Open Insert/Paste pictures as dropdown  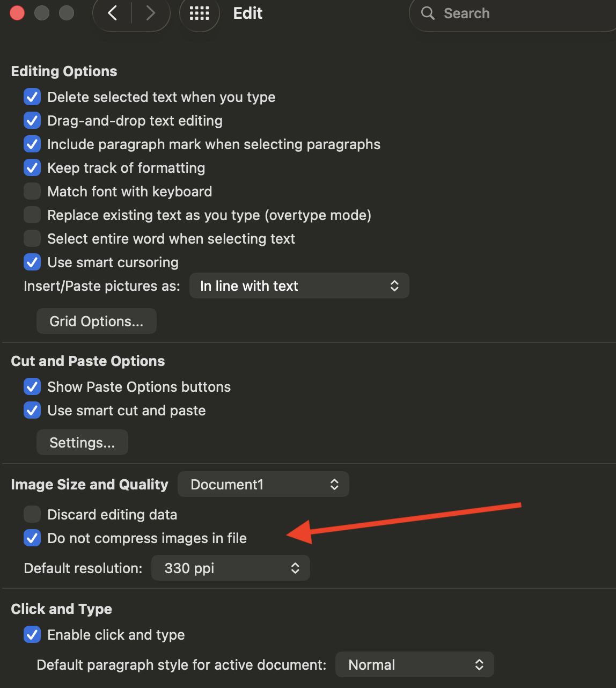(299, 286)
